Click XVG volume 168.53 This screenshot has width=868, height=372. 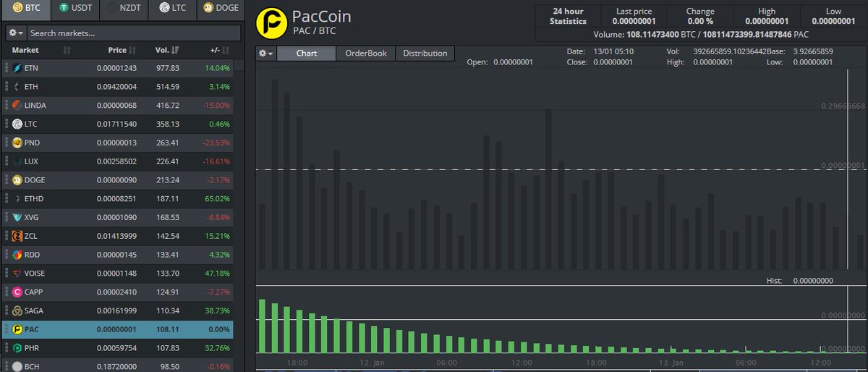pos(168,217)
